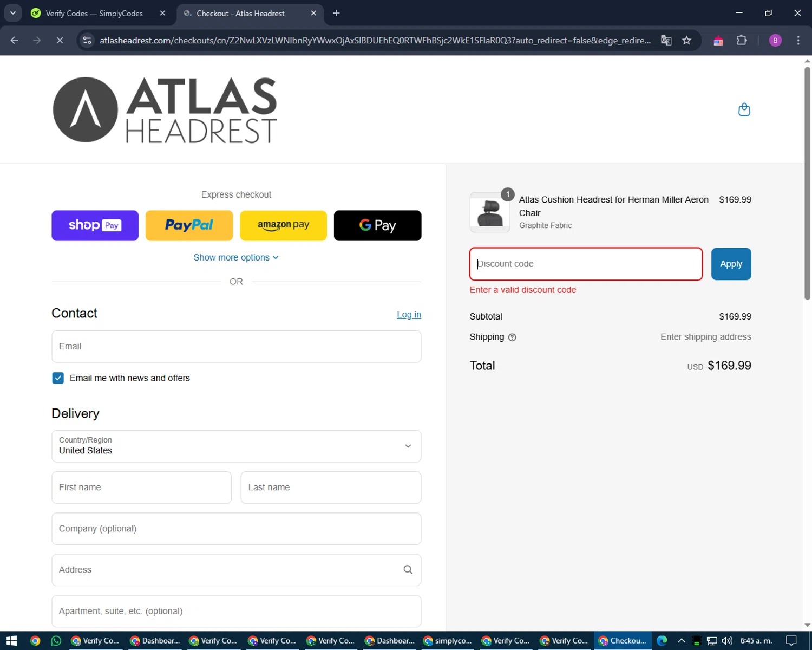Click the coupon extension icon in toolbar

718,41
